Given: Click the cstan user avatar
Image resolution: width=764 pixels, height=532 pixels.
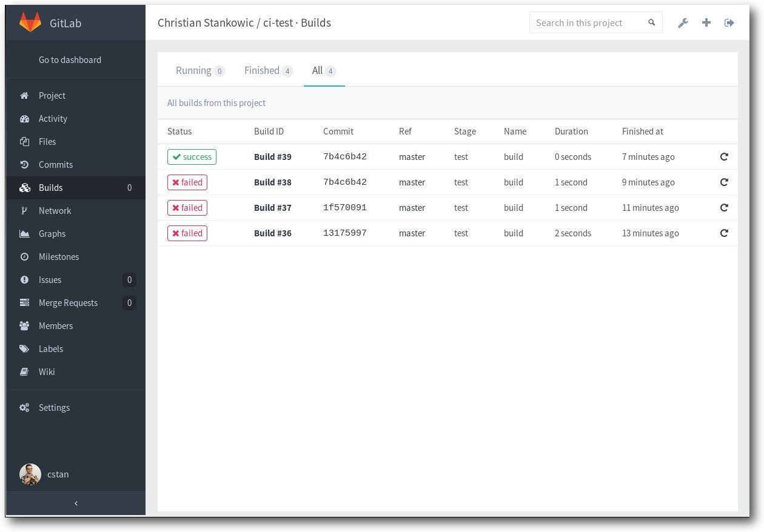Looking at the screenshot, I should 30,474.
